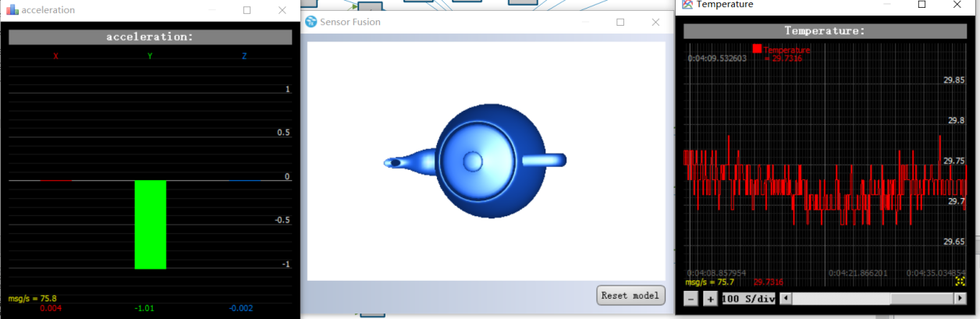The image size is (980, 319).
Task: Click the right arrow of Temperature scrollbar
Action: [x=960, y=299]
